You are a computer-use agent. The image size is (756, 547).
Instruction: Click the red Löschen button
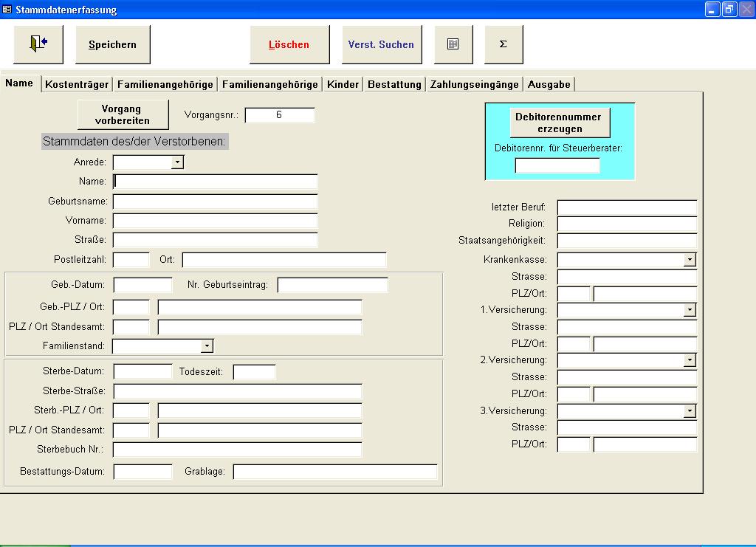[289, 44]
